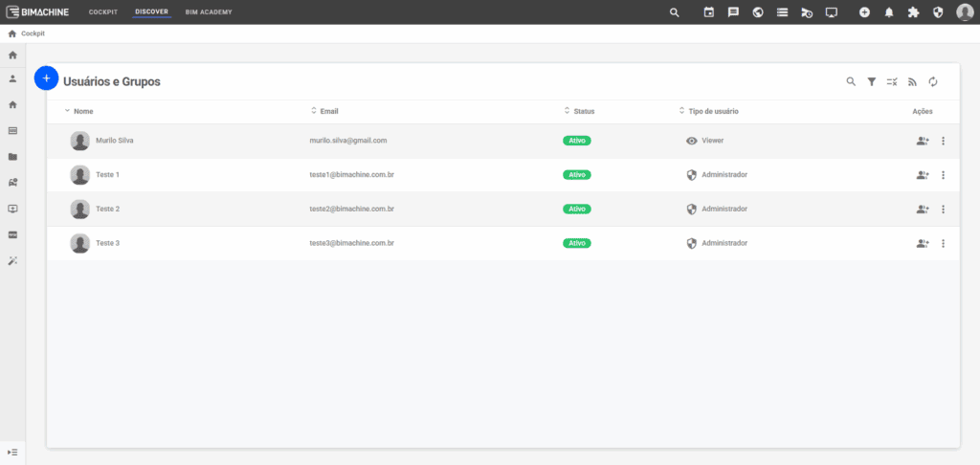Click the add-to-group icon for Teste 2

pyautogui.click(x=923, y=210)
